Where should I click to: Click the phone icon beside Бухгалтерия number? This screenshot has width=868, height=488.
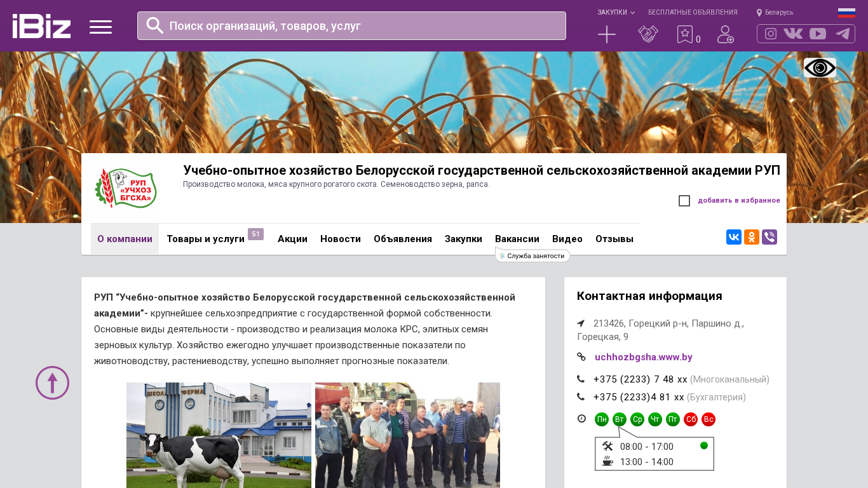point(581,397)
